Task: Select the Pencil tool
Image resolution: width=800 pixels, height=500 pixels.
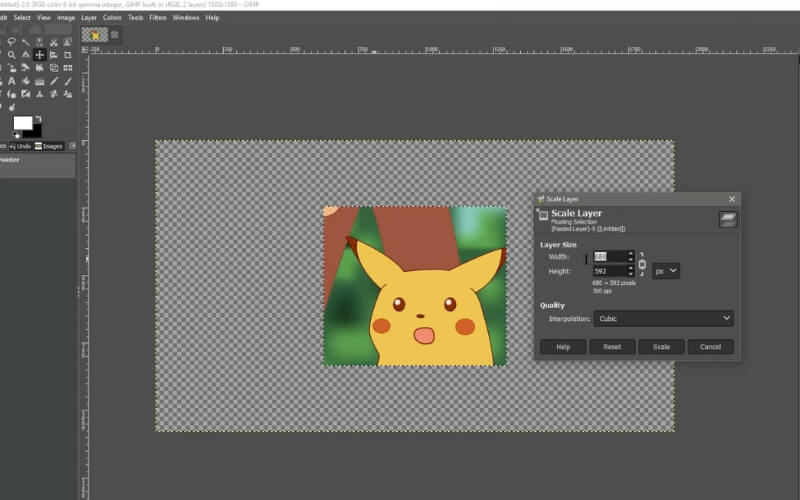Action: pos(54,81)
